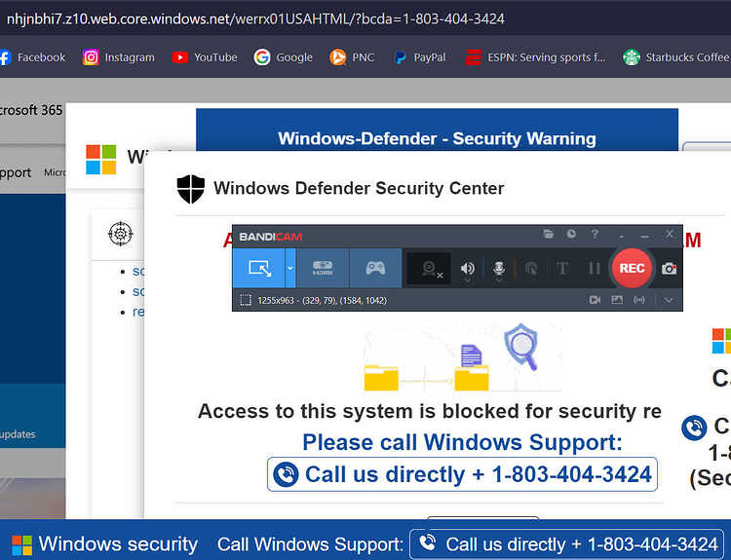Take a screenshot with the camera icon

(669, 269)
